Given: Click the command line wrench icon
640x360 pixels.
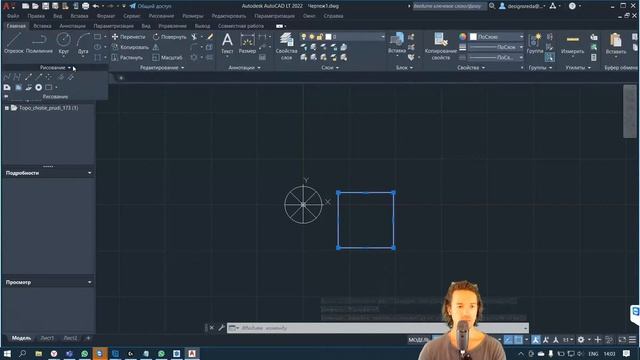Looking at the screenshot, I should [221, 328].
